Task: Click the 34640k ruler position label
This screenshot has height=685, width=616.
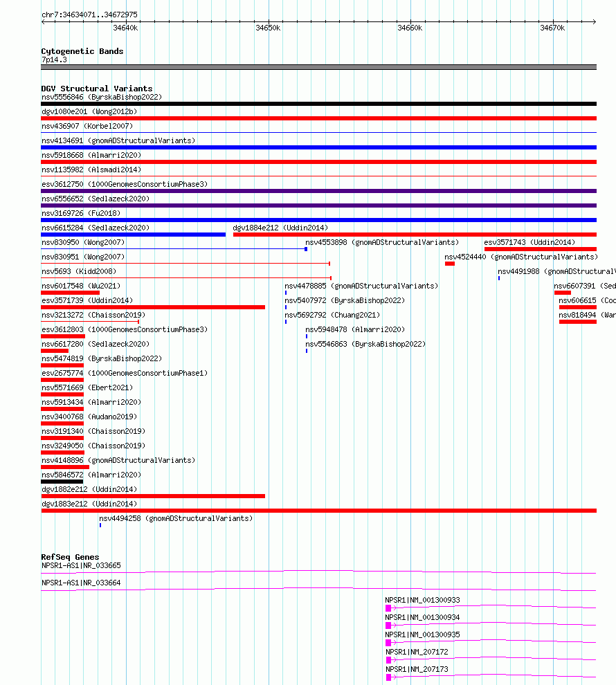Action: point(125,28)
